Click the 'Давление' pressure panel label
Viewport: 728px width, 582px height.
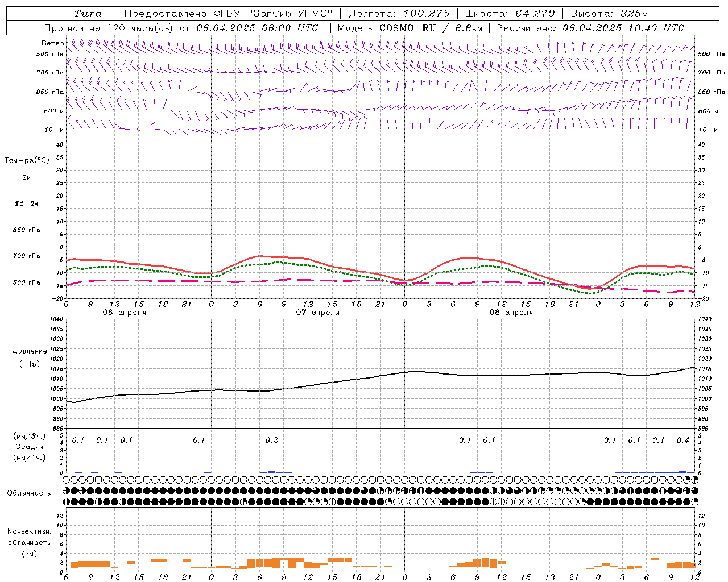click(x=30, y=351)
